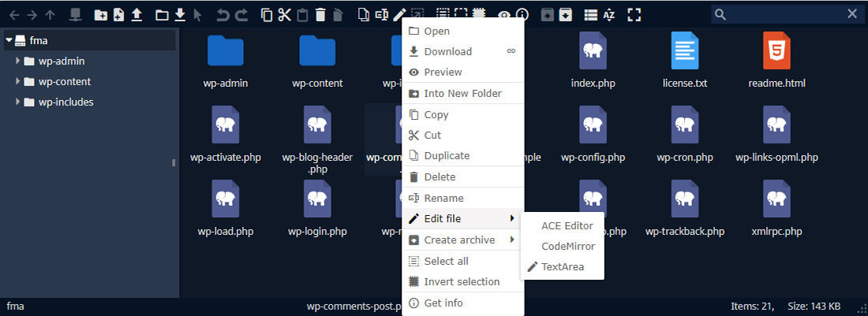Click the Forward arrow in toolbar
This screenshot has width=868, height=316.
click(32, 15)
